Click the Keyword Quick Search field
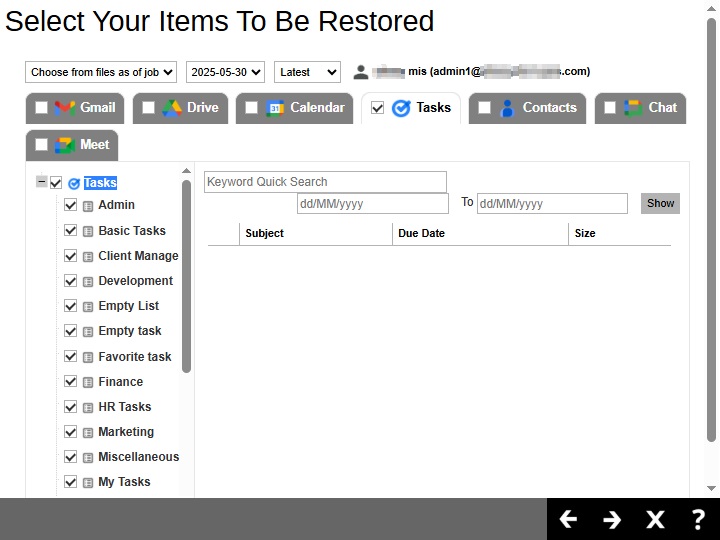The width and height of the screenshot is (720, 540). coord(325,182)
